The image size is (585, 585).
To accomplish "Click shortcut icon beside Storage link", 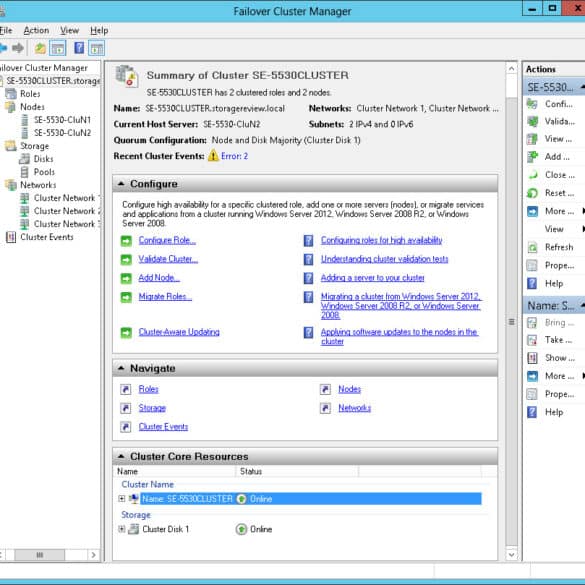I will 126,408.
